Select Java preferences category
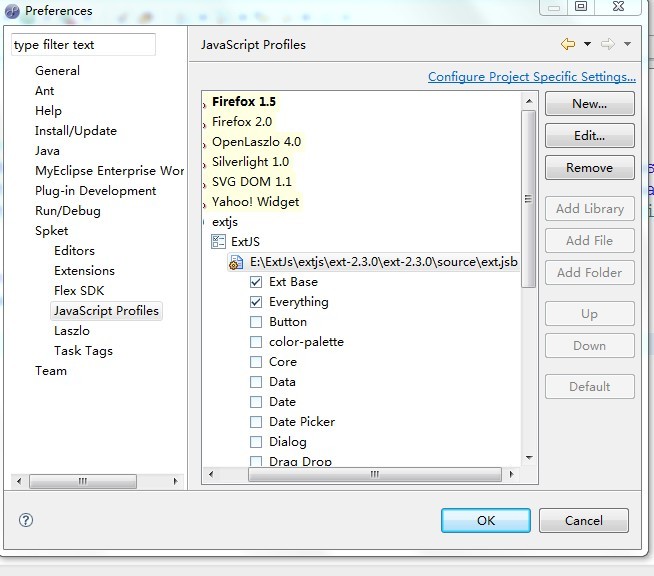Viewport: 654px width, 576px height. click(x=47, y=151)
